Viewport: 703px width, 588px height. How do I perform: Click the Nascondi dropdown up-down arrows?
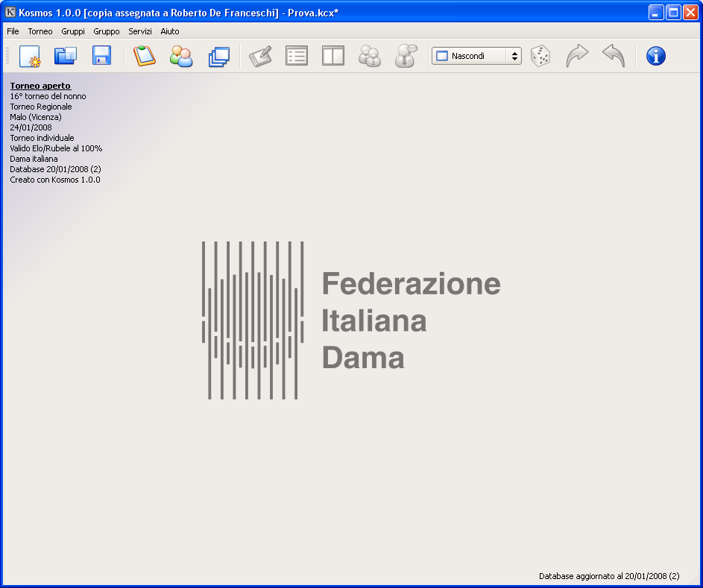pyautogui.click(x=514, y=56)
